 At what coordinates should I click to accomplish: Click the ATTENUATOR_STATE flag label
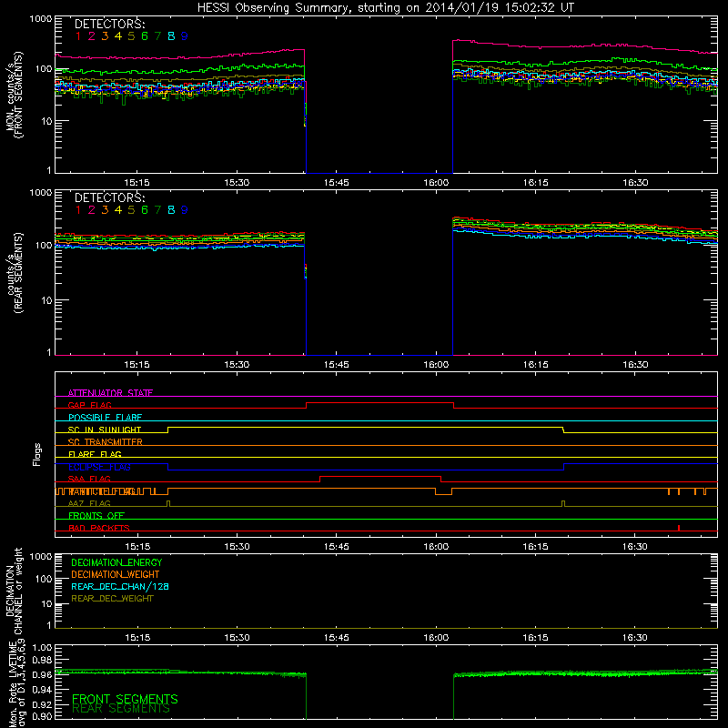(110, 393)
